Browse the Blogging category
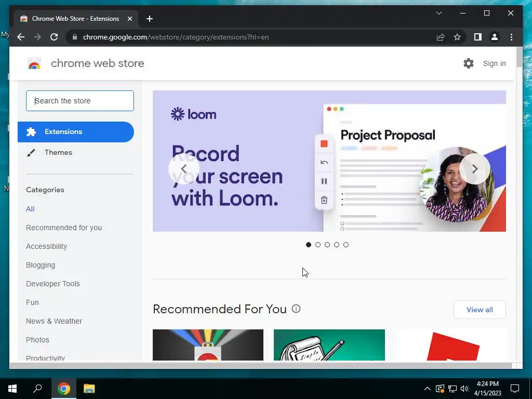The height and width of the screenshot is (399, 532). coord(41,265)
